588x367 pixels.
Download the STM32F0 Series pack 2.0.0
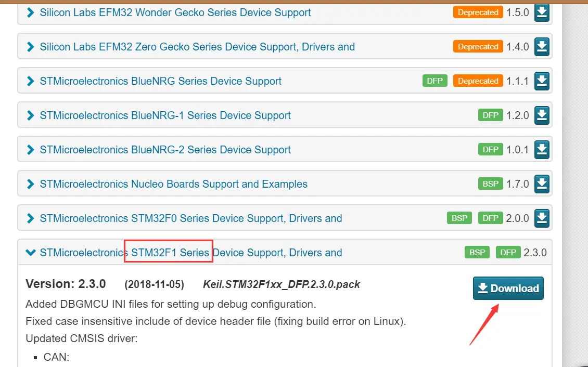point(542,218)
